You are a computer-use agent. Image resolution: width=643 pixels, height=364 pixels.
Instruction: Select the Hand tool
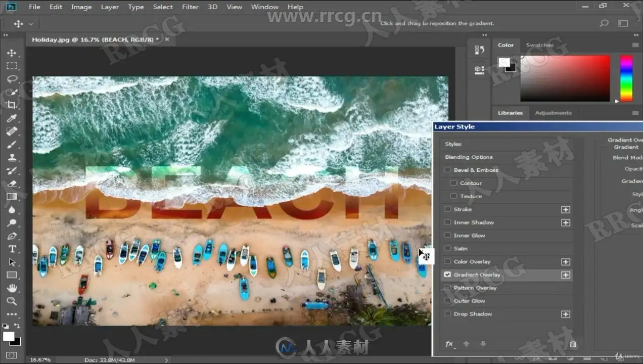[x=12, y=288]
